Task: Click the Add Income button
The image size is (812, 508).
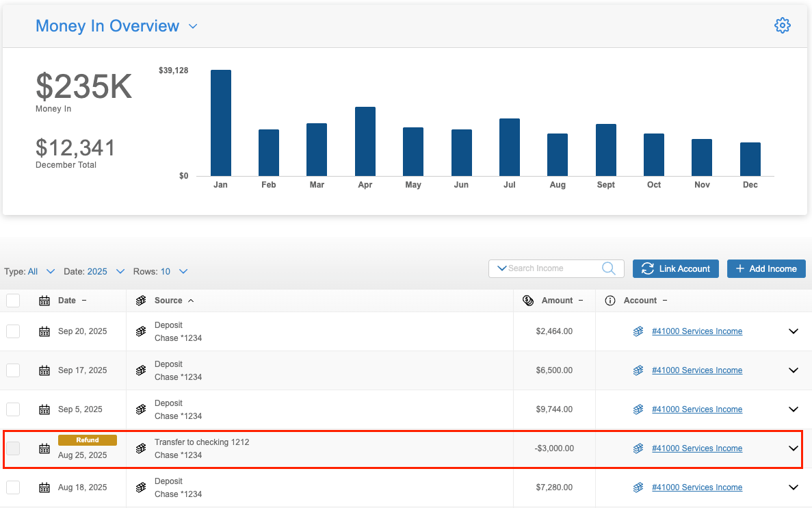Action: (766, 268)
